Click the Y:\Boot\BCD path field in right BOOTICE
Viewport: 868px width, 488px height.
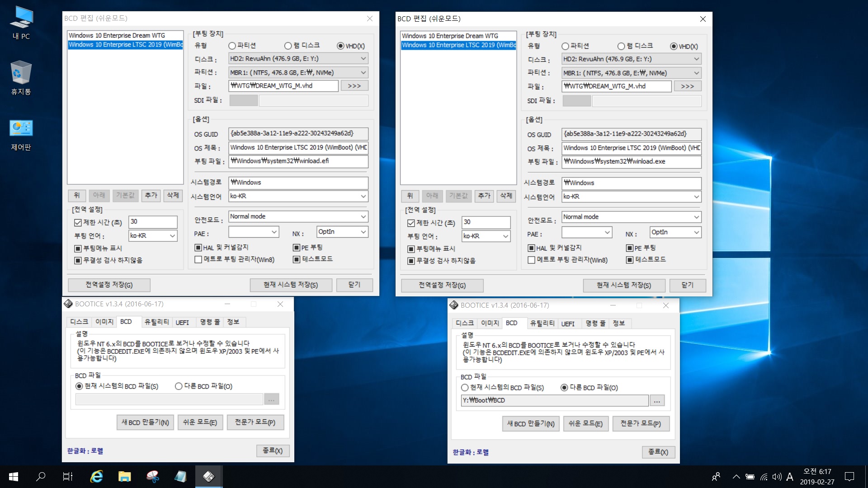[x=555, y=400]
